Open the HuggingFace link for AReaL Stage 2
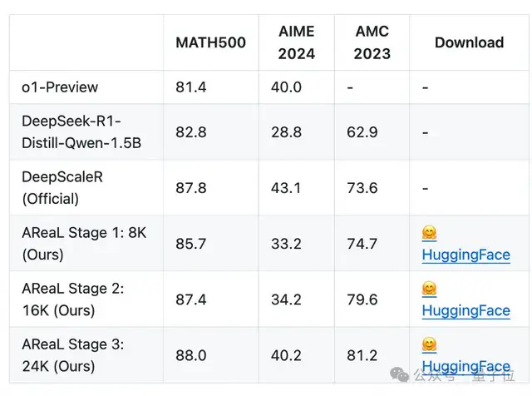This screenshot has width=532, height=396. [x=465, y=310]
